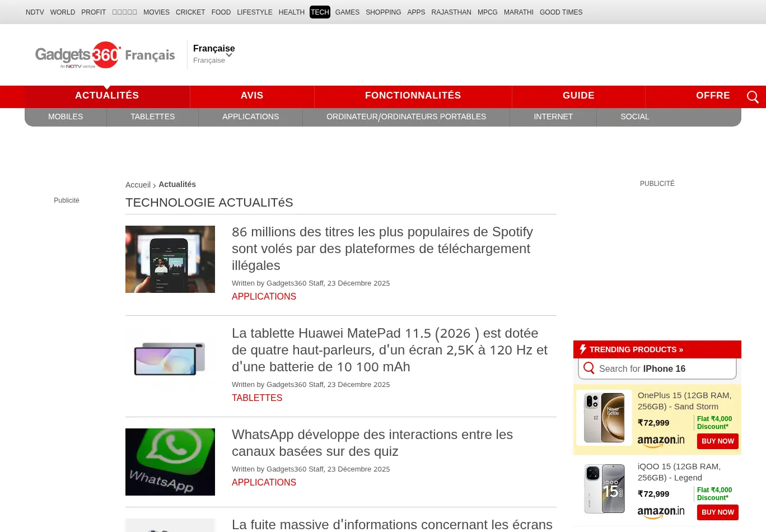Click the Gadgets 360 logo
Viewport: 766px width, 532px height.
coord(78,55)
